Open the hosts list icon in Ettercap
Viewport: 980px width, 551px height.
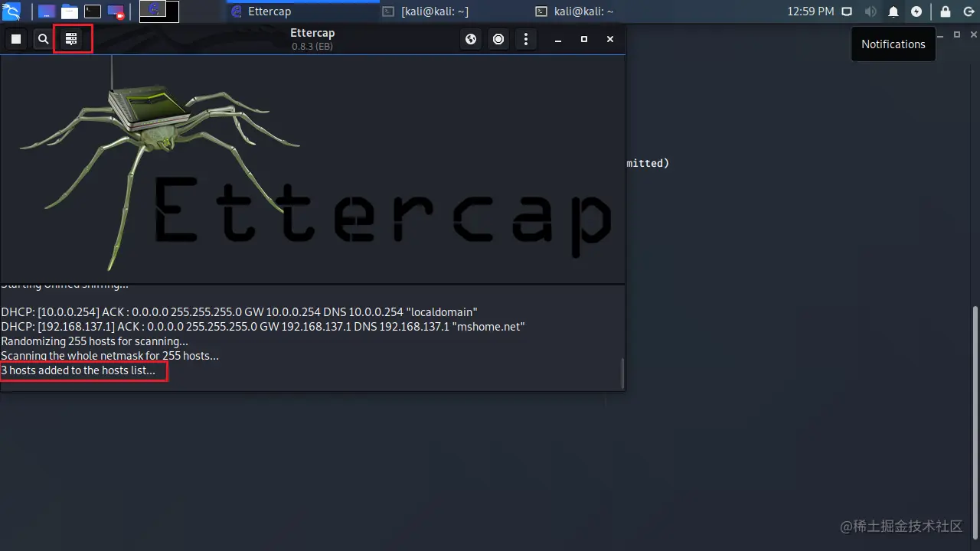pyautogui.click(x=71, y=39)
